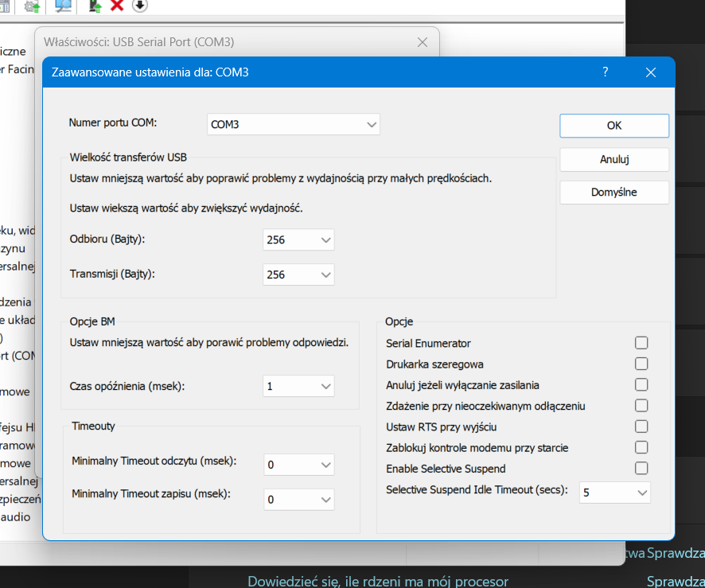Check Anuluj jeżeli wyłączanie zasilania

[x=641, y=385]
